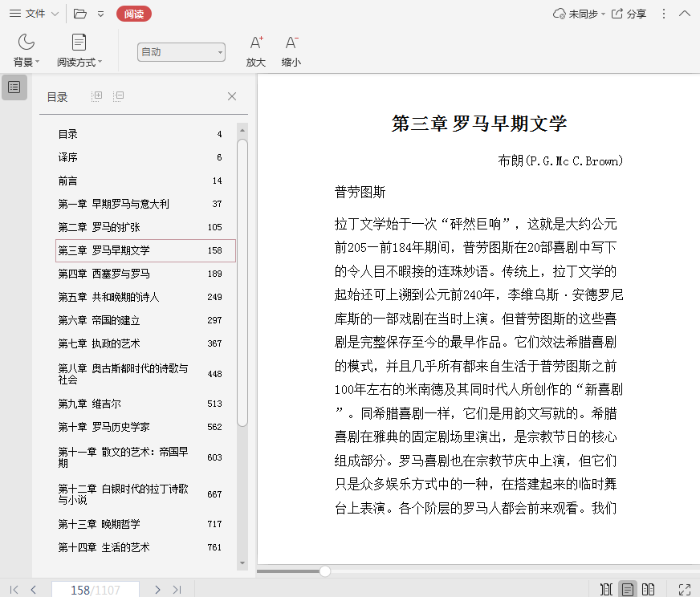Open the 自动 zoom combo box

(x=181, y=52)
